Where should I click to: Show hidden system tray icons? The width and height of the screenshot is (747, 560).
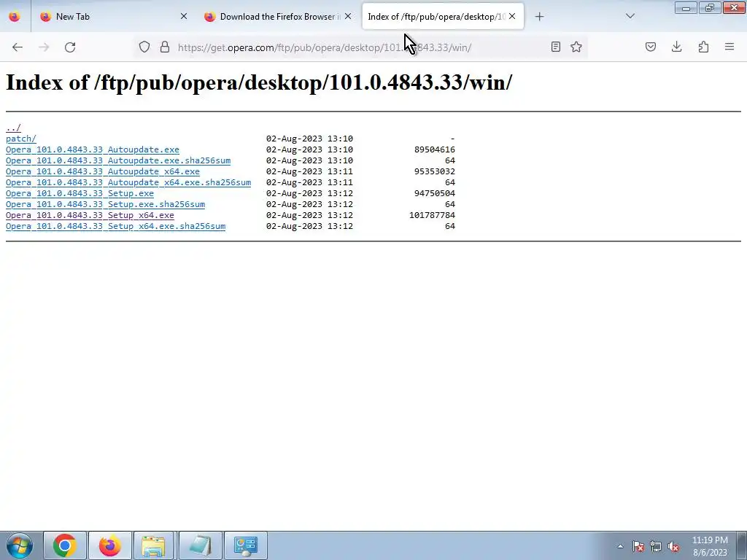coord(620,546)
